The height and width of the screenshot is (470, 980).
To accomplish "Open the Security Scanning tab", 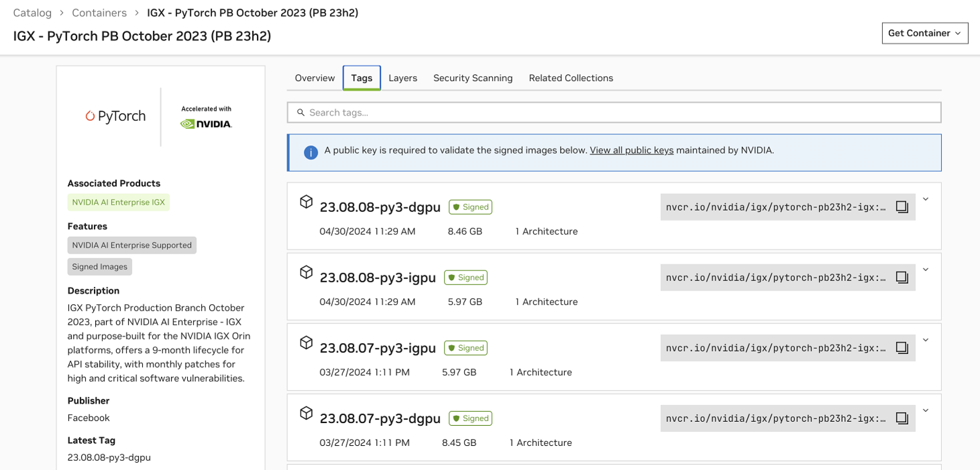I will (473, 78).
